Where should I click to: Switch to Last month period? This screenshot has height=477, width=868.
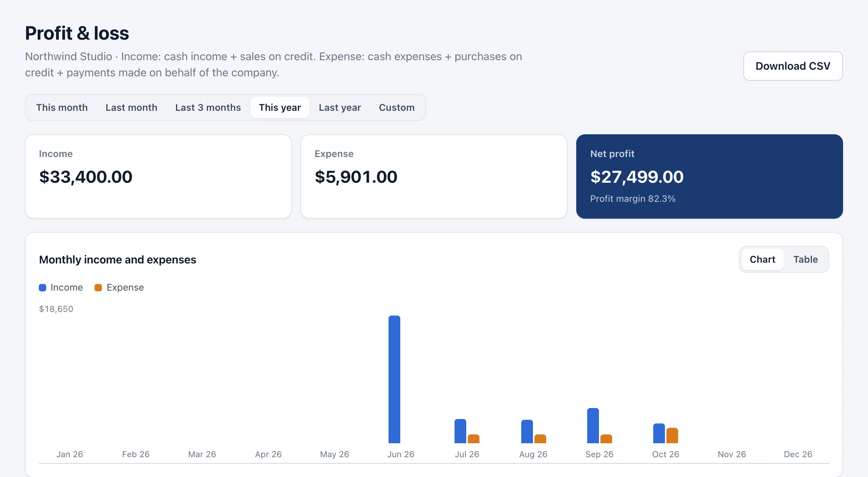tap(132, 108)
